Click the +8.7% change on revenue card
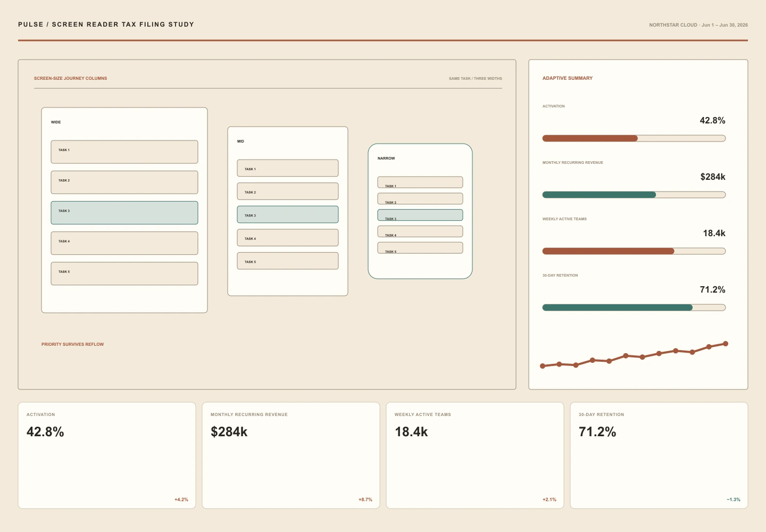Screen dimensions: 766x532 (365, 500)
